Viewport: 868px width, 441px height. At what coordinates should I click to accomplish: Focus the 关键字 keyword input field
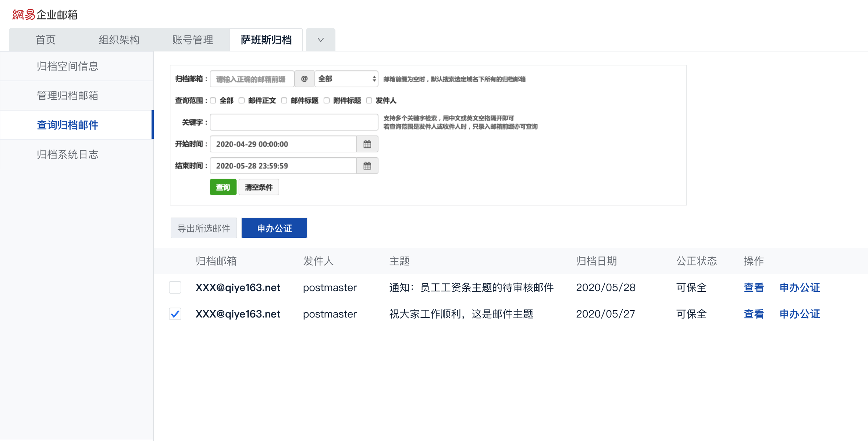point(294,122)
